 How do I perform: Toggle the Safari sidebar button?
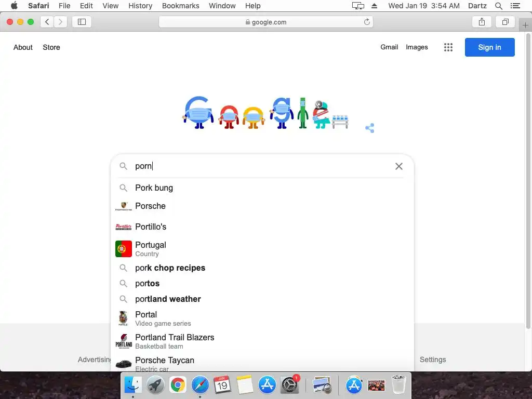point(82,22)
